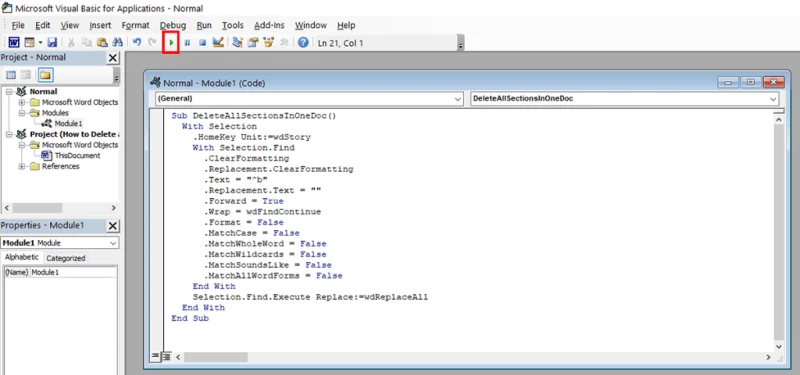The width and height of the screenshot is (800, 375).
Task: Click the Paste clipboard icon
Action: click(x=102, y=43)
